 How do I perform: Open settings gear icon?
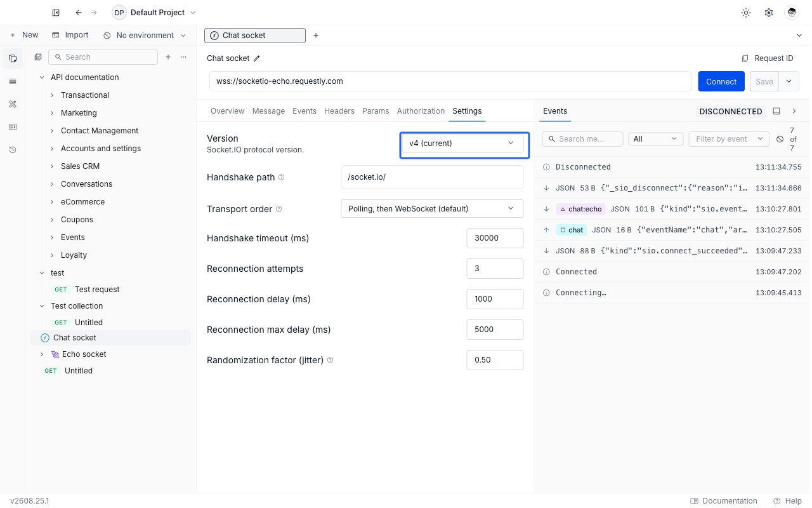[769, 13]
